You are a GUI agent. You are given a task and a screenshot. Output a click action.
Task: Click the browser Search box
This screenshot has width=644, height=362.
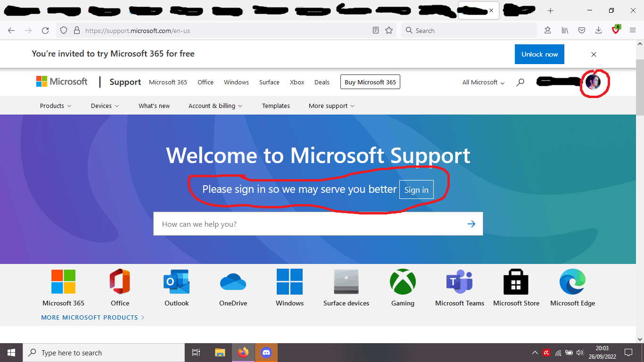pos(469,31)
